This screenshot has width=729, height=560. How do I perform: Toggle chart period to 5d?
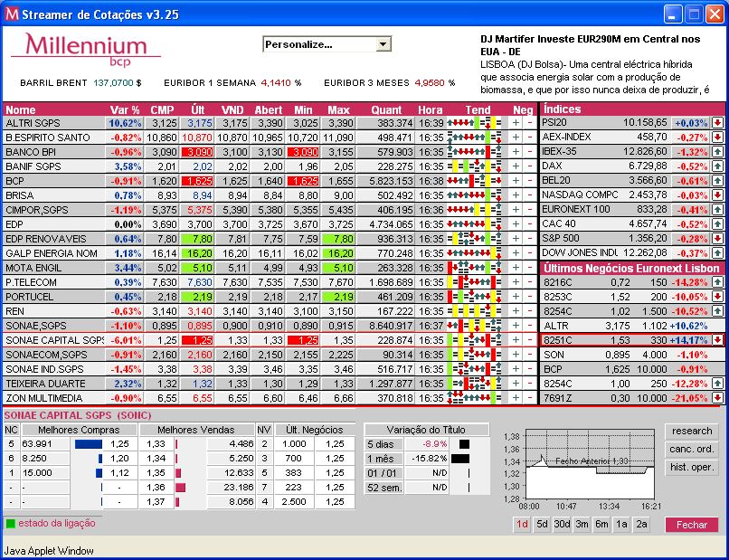click(x=542, y=524)
